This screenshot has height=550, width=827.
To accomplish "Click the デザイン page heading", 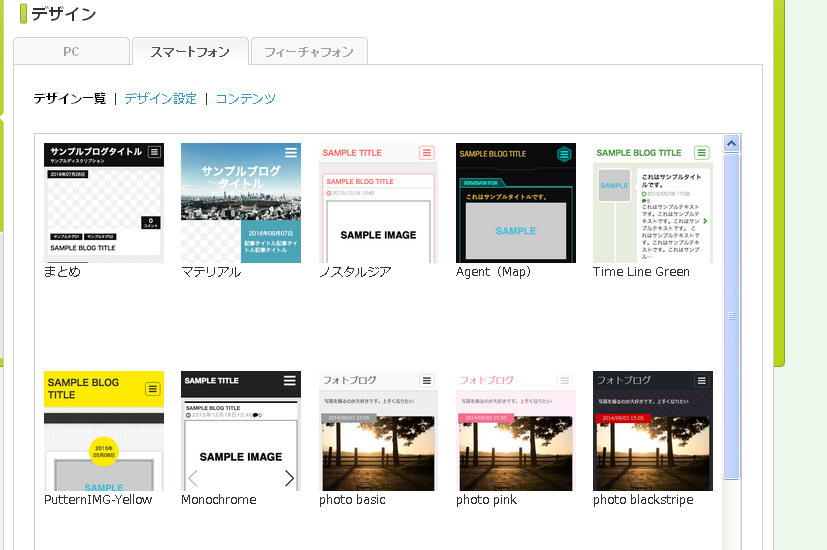I will pyautogui.click(x=64, y=14).
